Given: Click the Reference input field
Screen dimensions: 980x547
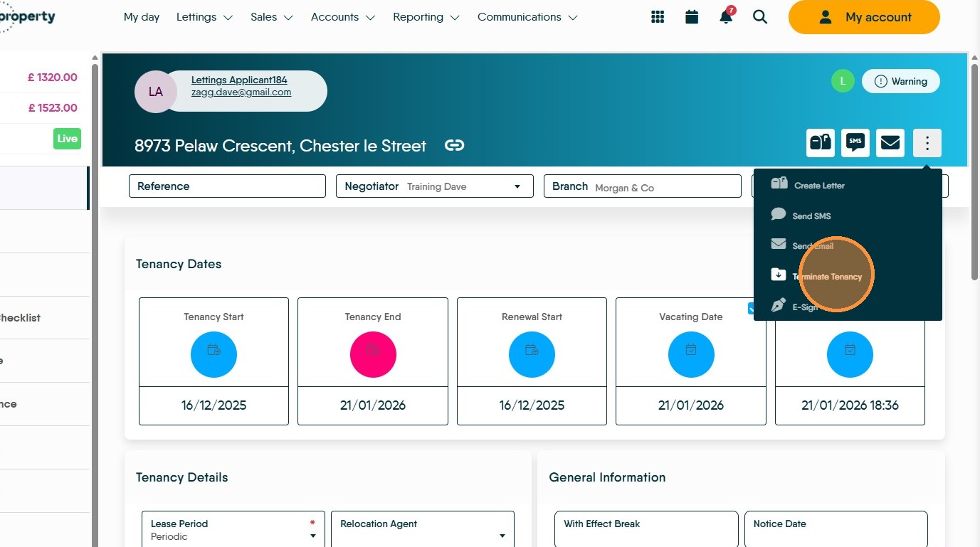Looking at the screenshot, I should click(x=227, y=186).
